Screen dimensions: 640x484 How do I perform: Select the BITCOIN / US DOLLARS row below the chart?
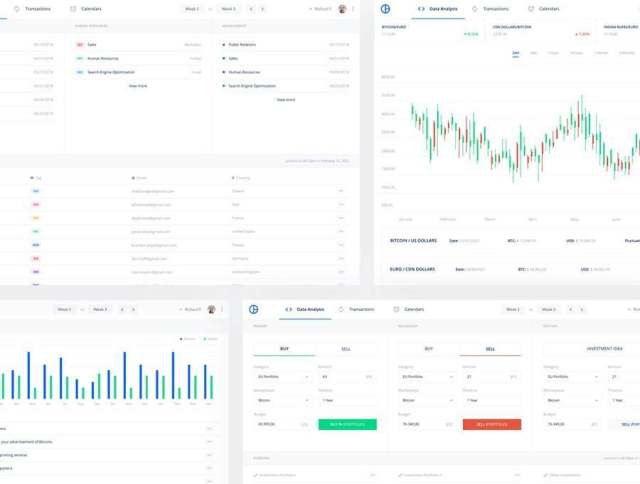click(510, 241)
